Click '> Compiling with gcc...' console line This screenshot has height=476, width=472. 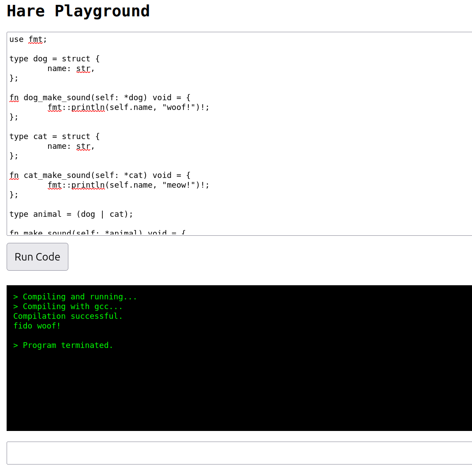[68, 306]
